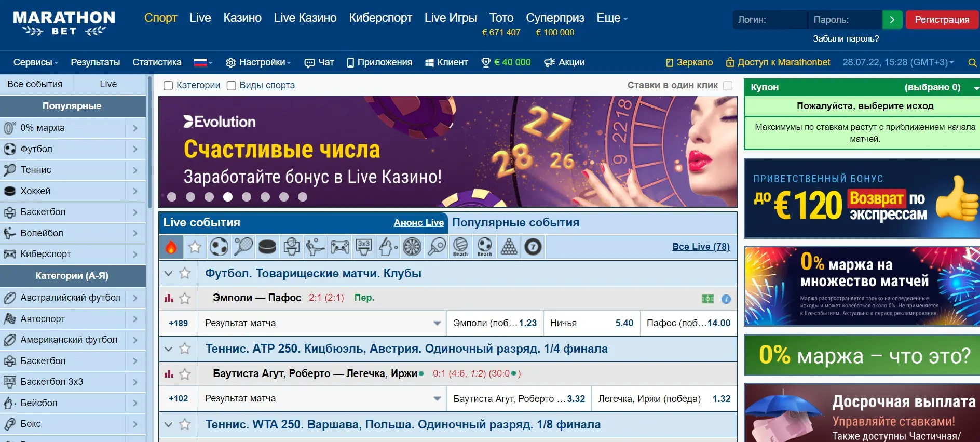Open the Все Live (78) link
The height and width of the screenshot is (442, 980).
(x=700, y=247)
